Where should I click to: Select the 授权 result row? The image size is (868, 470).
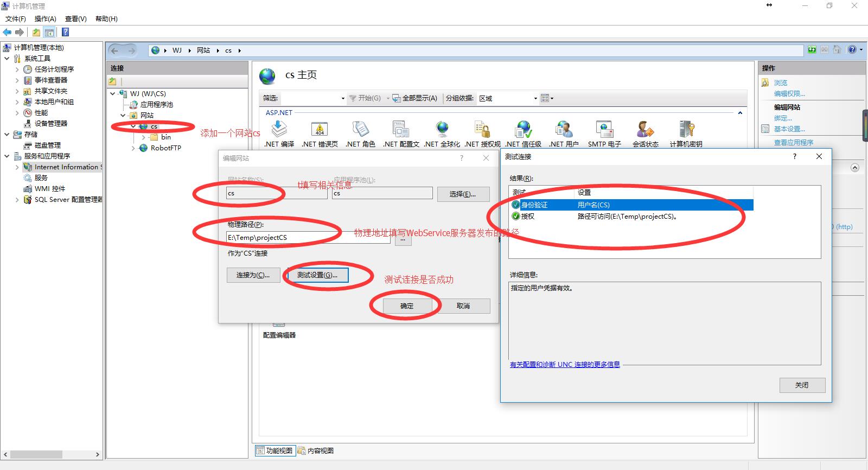(x=631, y=216)
